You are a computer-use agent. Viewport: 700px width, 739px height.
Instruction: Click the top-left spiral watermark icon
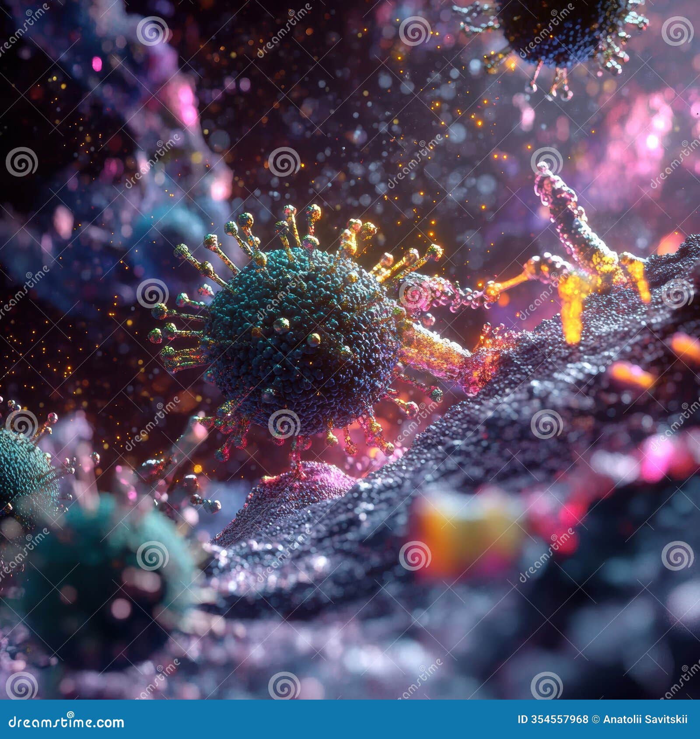click(x=152, y=31)
